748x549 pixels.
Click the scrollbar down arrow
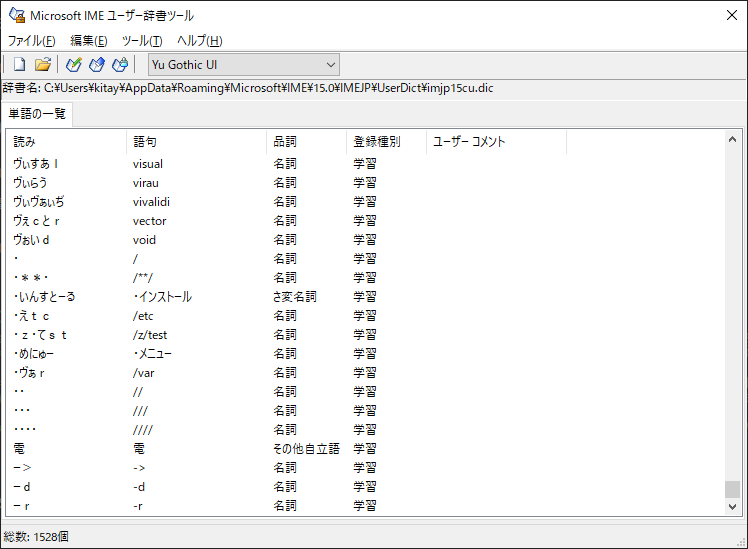(x=732, y=507)
